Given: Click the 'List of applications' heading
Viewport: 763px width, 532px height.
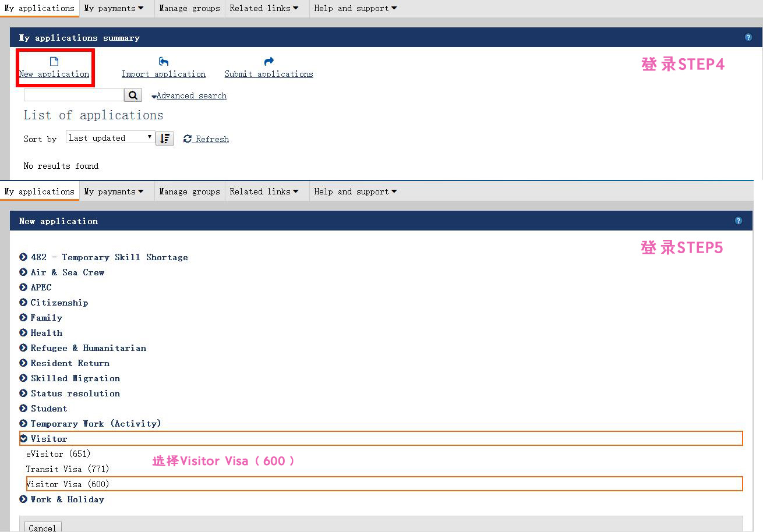Looking at the screenshot, I should click(x=93, y=115).
